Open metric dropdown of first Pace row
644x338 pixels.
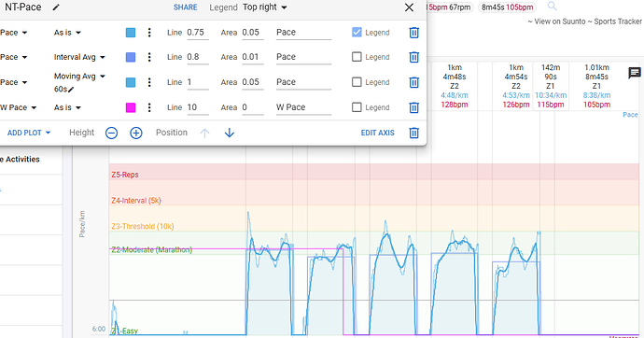pyautogui.click(x=14, y=33)
